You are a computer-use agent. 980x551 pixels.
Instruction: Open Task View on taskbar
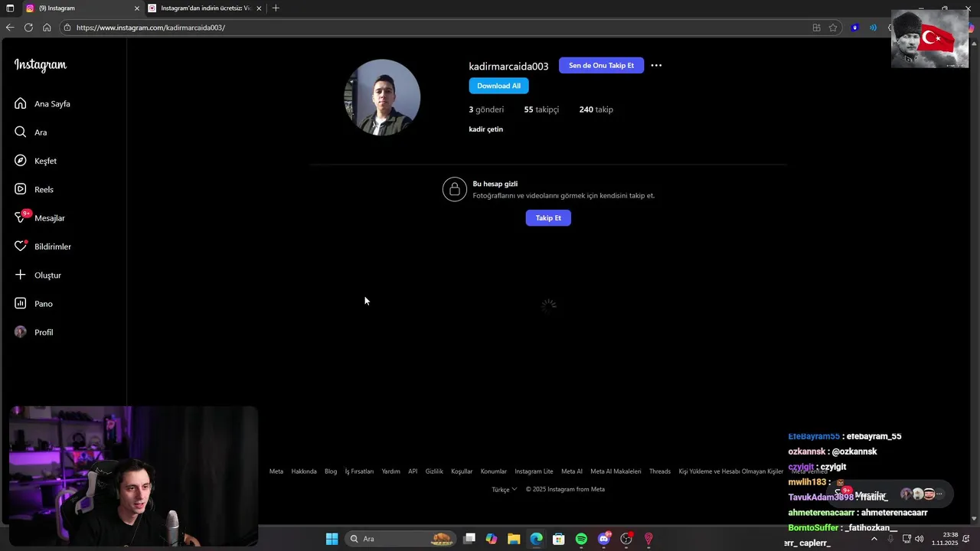click(469, 539)
